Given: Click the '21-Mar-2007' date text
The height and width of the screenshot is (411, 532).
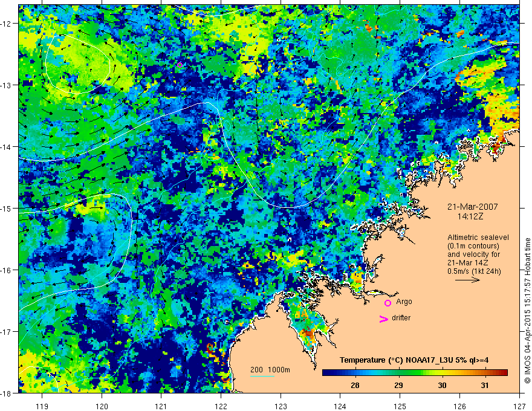Looking at the screenshot, I should (473, 207).
